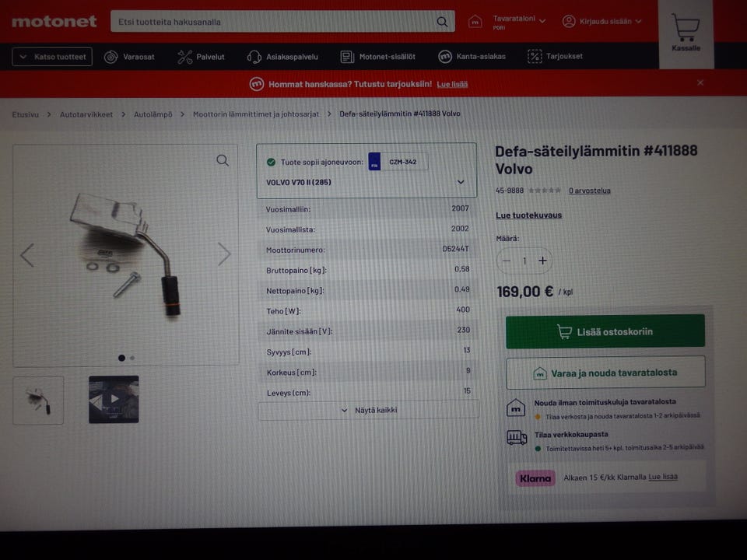Screen dimensions: 747x560
Task: Open Tarjoukset menu item
Action: tap(564, 56)
